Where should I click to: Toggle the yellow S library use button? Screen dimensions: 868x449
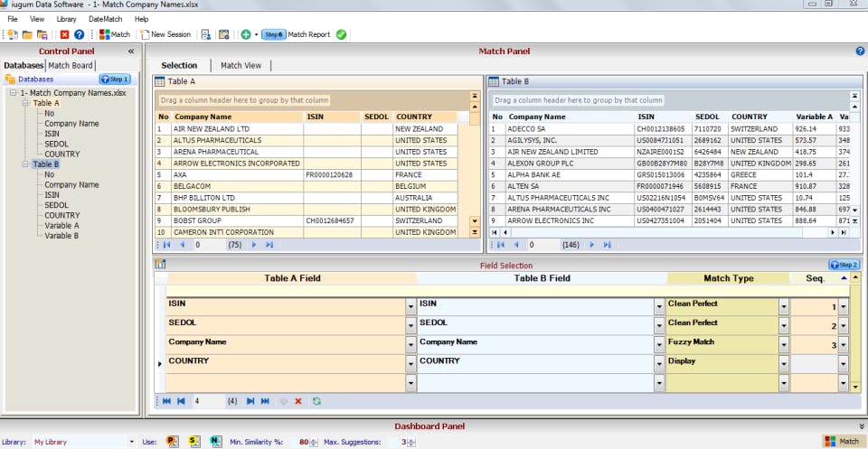click(x=193, y=442)
